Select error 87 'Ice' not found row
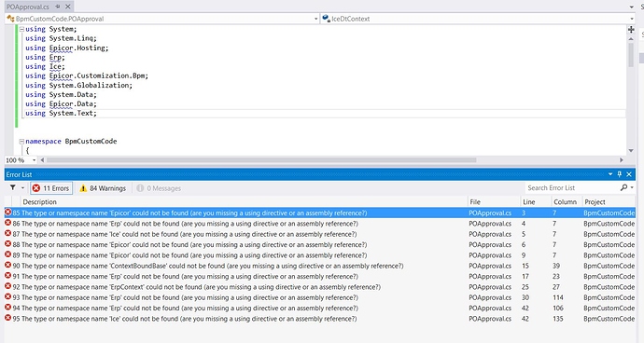This screenshot has height=343, width=644. click(320, 234)
